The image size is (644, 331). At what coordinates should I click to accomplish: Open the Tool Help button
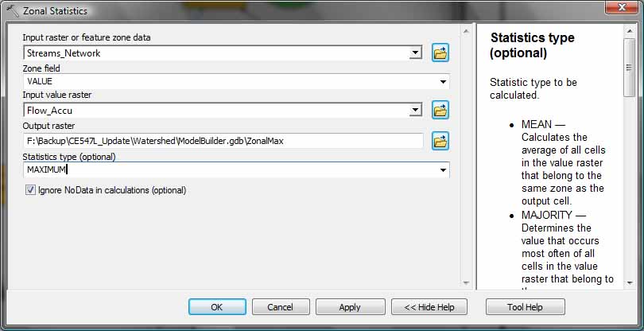525,307
